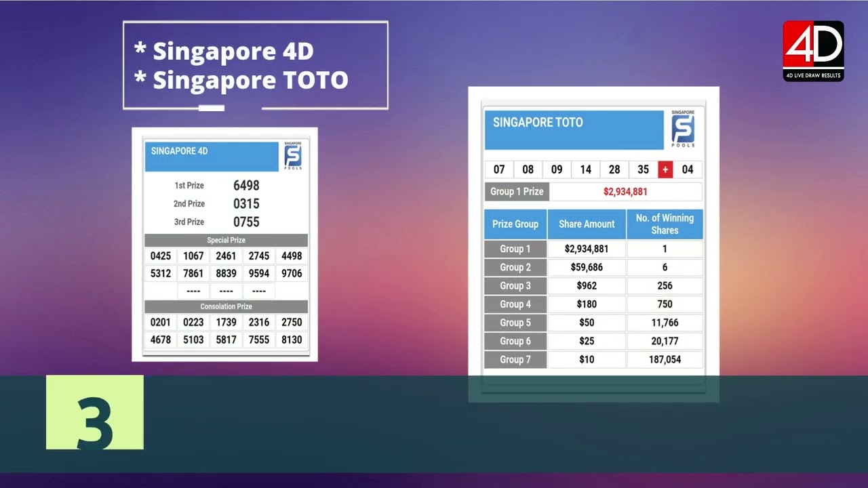Click special prize number 1067

tap(193, 256)
